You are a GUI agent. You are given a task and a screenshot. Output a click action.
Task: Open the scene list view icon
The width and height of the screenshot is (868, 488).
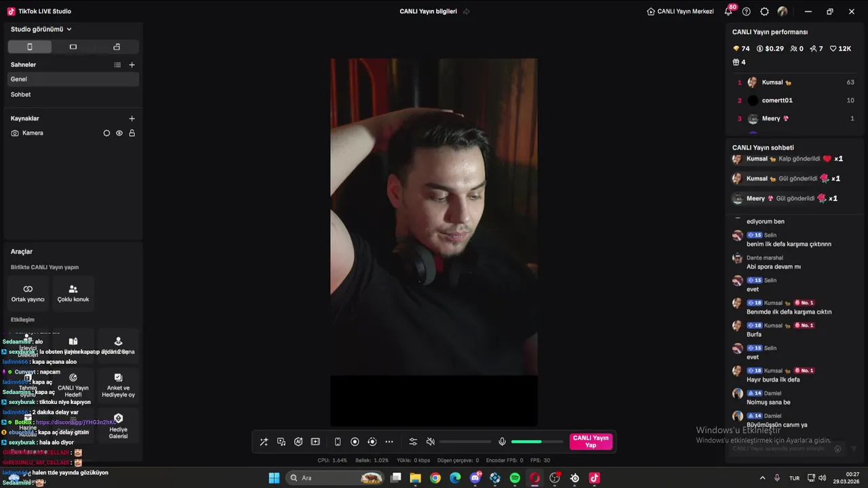click(x=117, y=65)
